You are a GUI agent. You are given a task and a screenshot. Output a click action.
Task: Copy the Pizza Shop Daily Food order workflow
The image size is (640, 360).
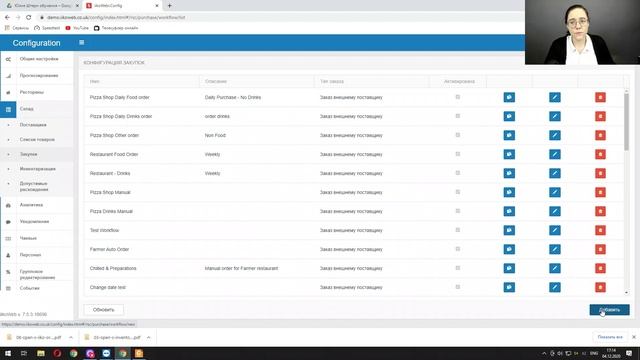(x=509, y=97)
